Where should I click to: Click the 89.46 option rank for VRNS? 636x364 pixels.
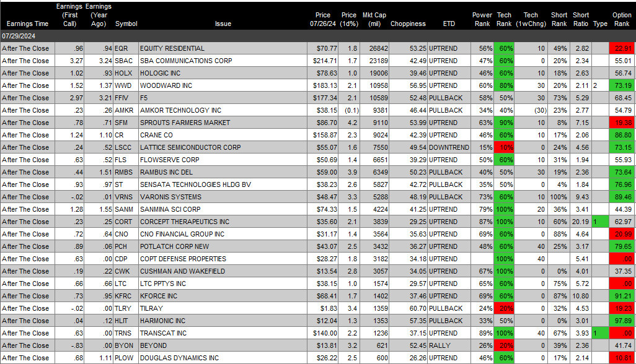622,197
